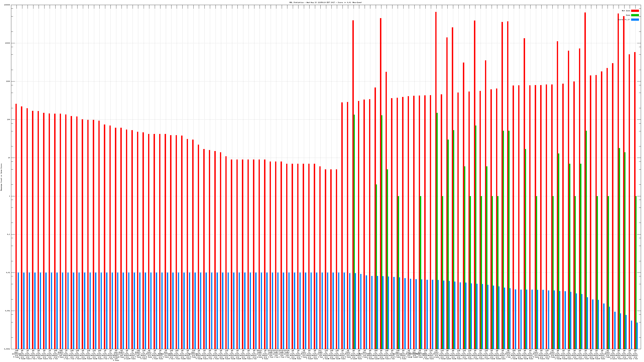Click the 100000 y-axis tick label
Viewport: 644px width, 362px height.
point(7,5)
